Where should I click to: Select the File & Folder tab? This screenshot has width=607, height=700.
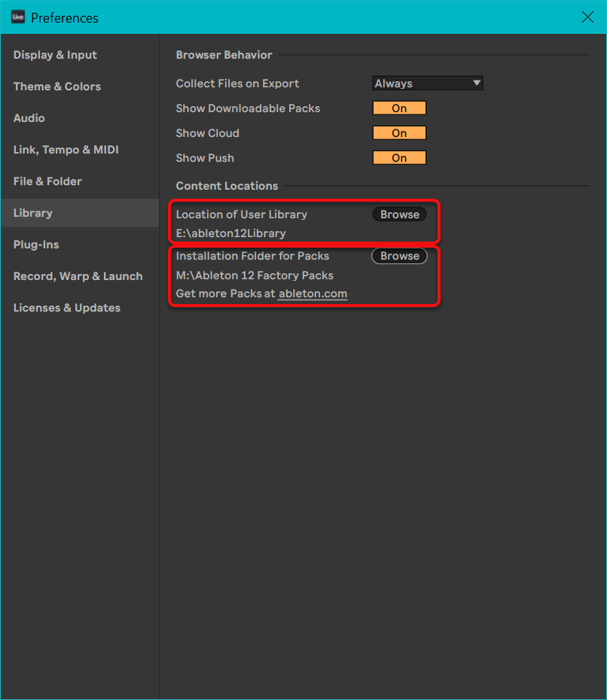tap(47, 181)
